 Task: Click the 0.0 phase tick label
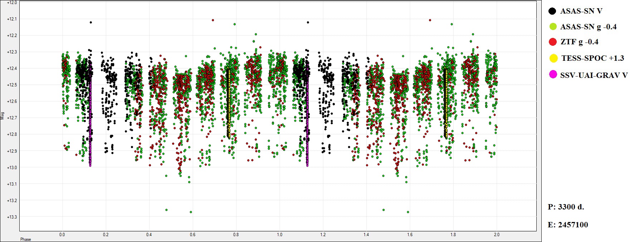(x=62, y=234)
